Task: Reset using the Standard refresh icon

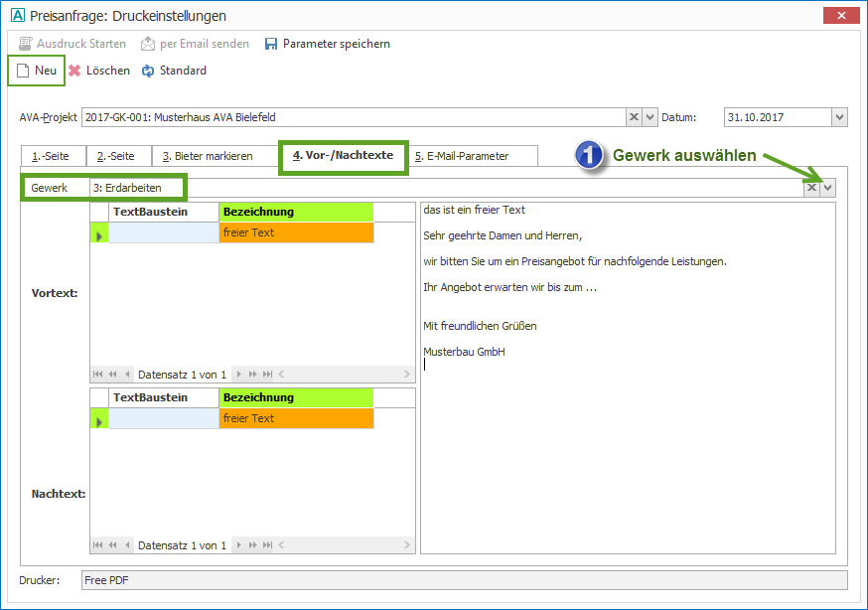Action: pyautogui.click(x=149, y=71)
